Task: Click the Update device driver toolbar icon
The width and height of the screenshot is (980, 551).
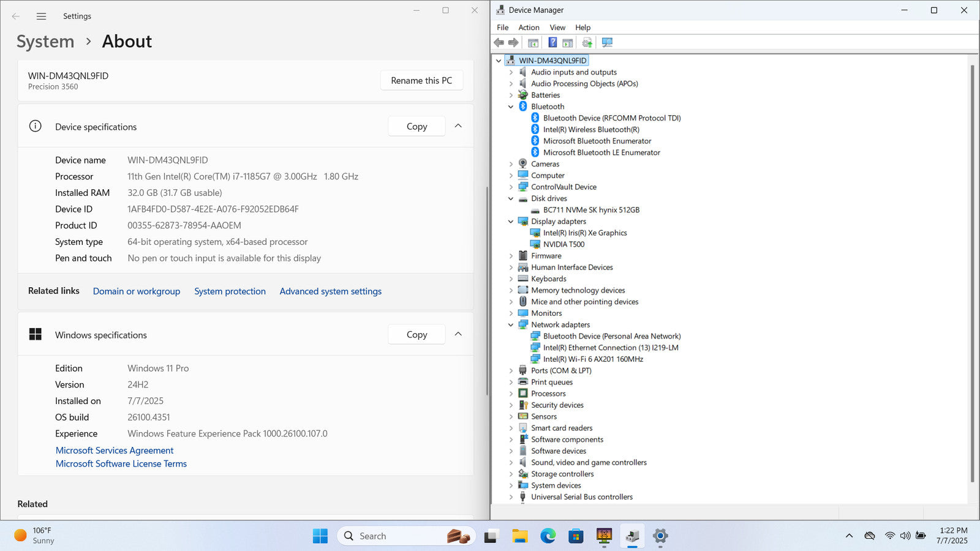Action: click(x=587, y=42)
